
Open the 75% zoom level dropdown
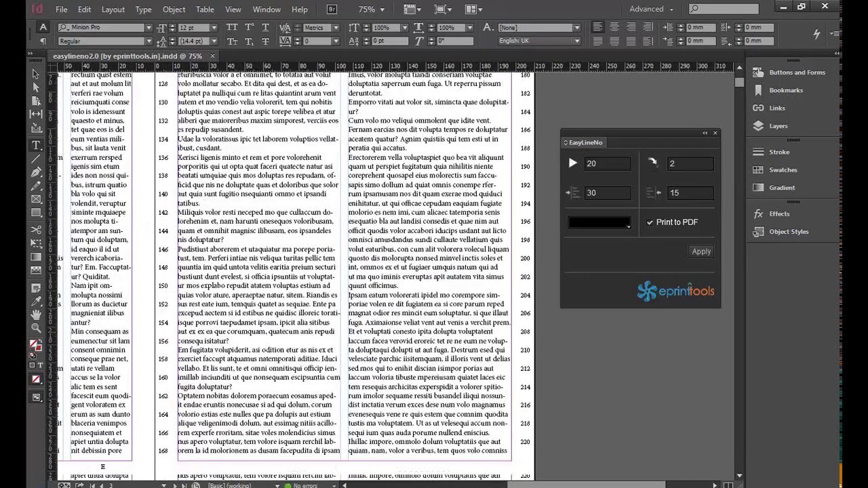[382, 9]
